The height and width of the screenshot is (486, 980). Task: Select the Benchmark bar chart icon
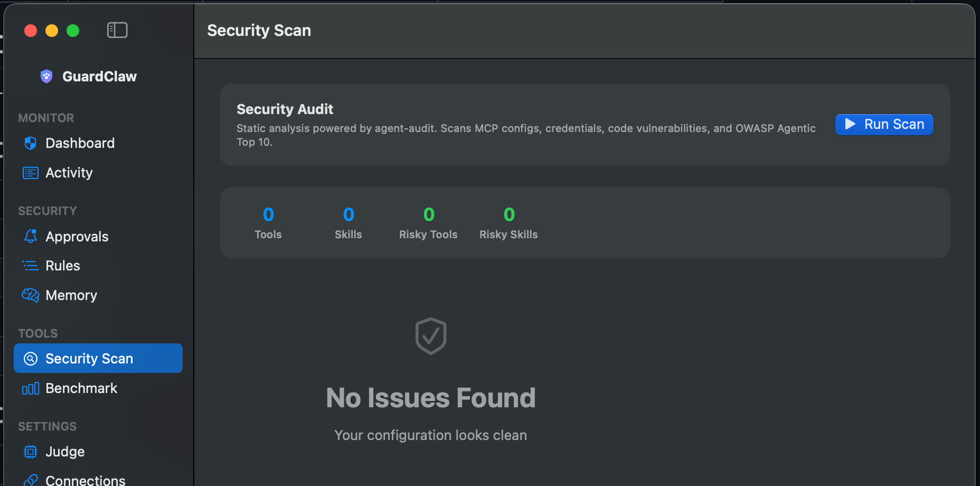pyautogui.click(x=30, y=388)
